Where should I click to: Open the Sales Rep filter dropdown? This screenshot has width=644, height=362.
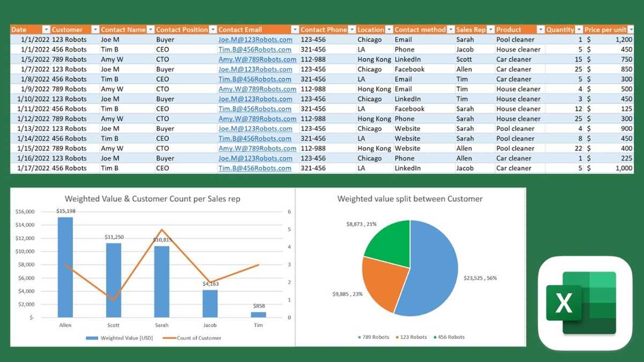[490, 30]
